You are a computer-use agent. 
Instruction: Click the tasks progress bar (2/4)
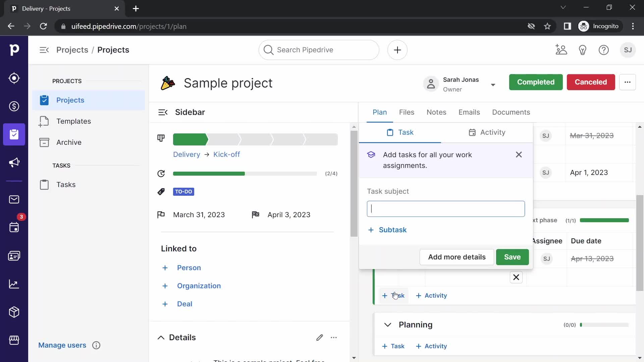click(245, 174)
